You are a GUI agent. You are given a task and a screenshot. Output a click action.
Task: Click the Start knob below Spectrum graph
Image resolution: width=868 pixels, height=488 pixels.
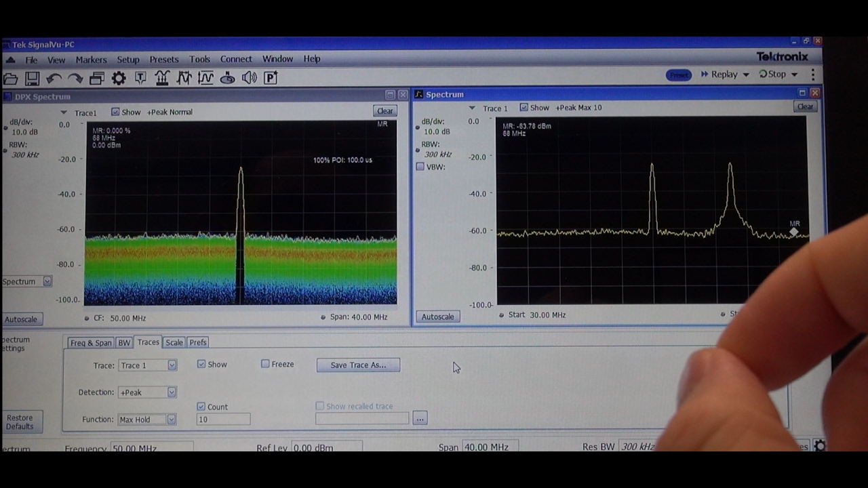pyautogui.click(x=502, y=314)
